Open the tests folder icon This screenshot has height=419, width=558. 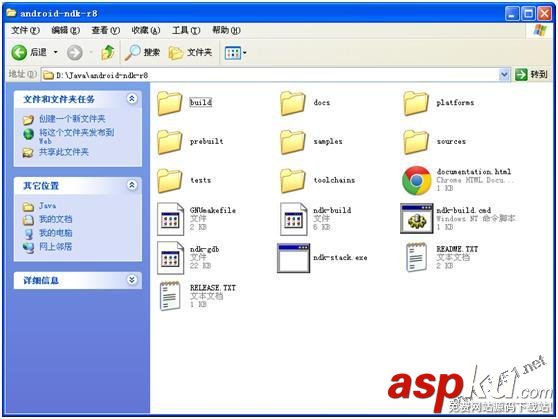[x=169, y=180]
